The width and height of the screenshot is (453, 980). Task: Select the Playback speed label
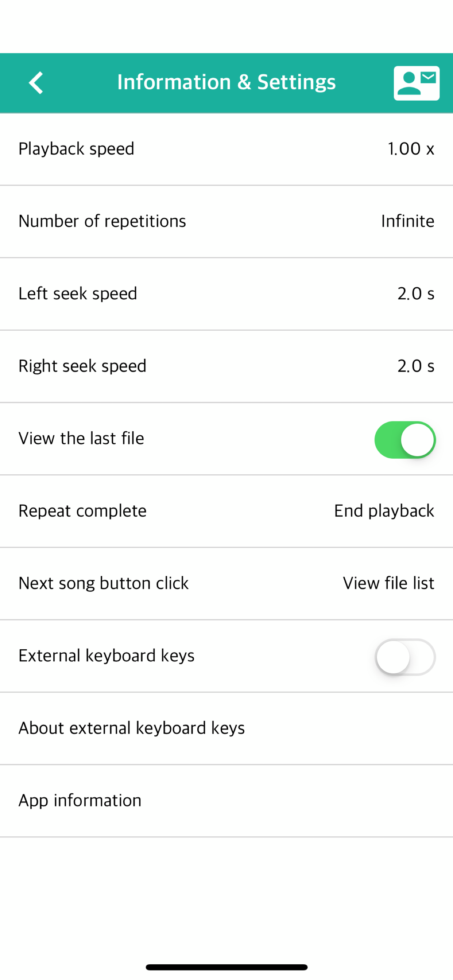(x=77, y=149)
